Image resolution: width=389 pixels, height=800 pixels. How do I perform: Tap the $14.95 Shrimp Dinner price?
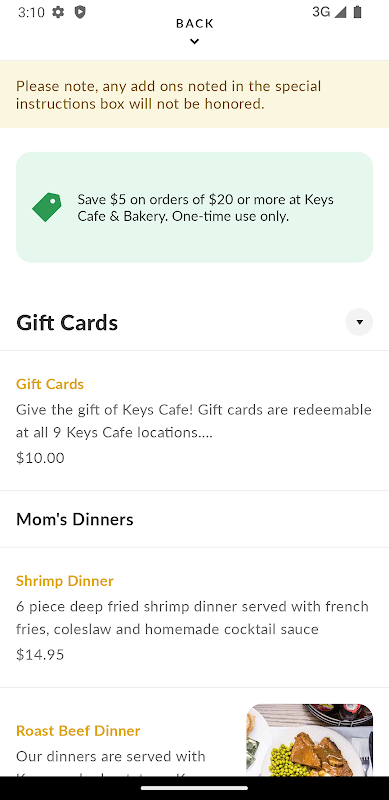coord(40,655)
